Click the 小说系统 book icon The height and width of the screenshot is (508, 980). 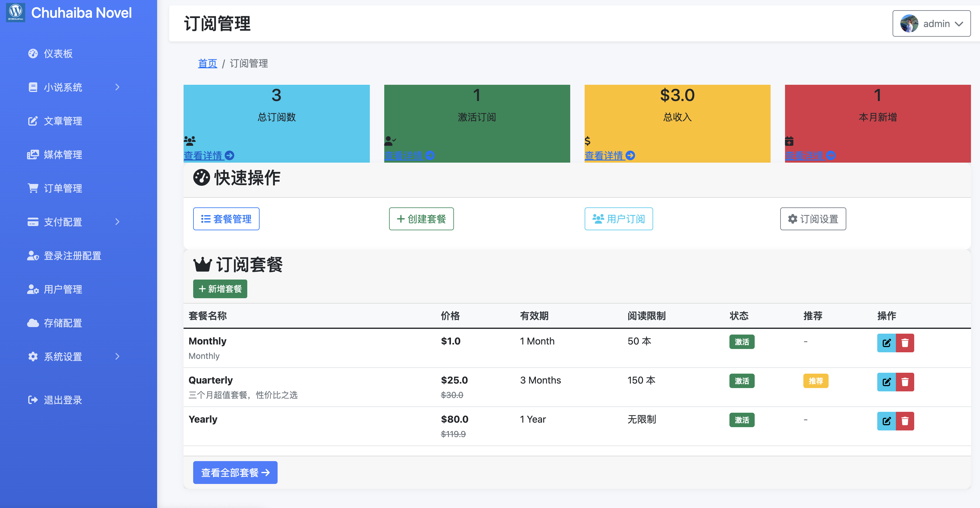point(33,87)
